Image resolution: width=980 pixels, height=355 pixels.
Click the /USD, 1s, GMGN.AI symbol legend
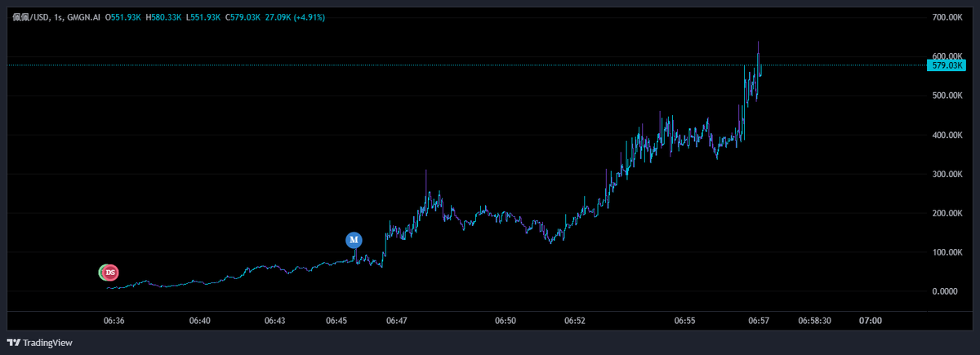(56, 17)
